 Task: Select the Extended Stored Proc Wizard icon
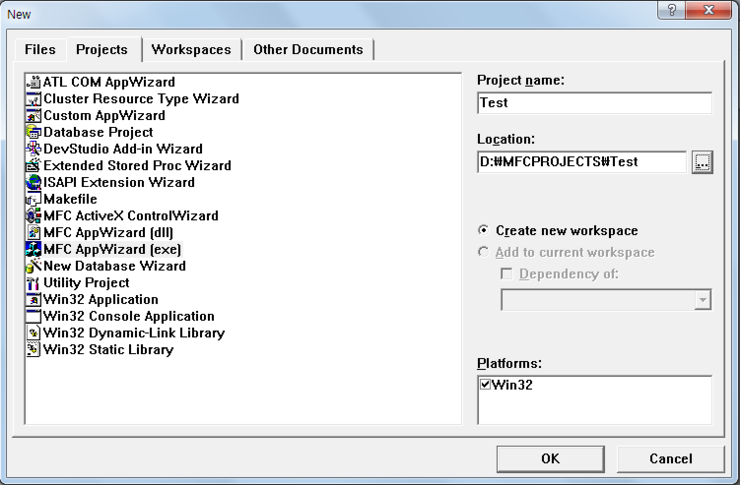pyautogui.click(x=34, y=166)
